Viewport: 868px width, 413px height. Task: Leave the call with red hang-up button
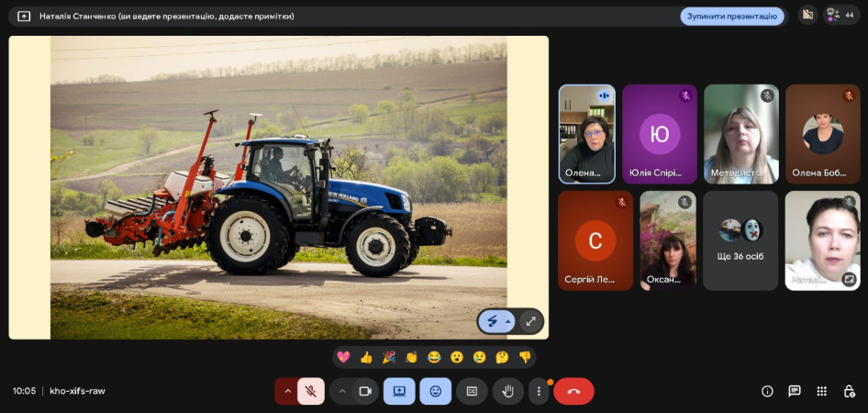573,391
